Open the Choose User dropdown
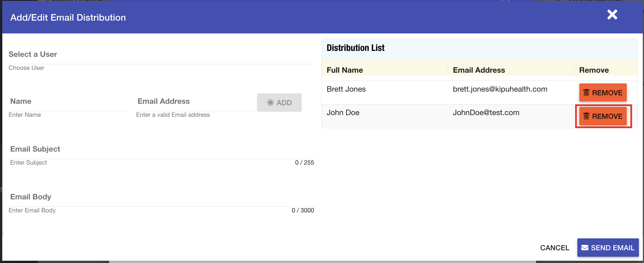The image size is (644, 263). coord(161,68)
